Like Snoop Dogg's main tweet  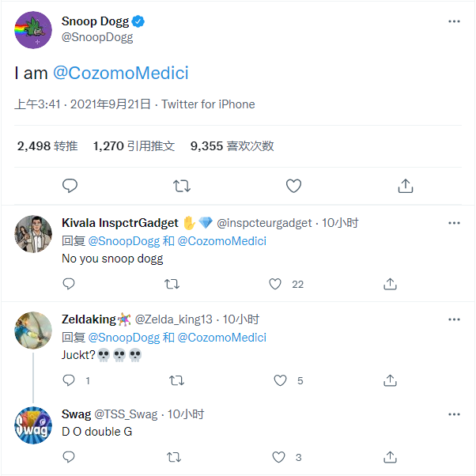click(x=293, y=186)
